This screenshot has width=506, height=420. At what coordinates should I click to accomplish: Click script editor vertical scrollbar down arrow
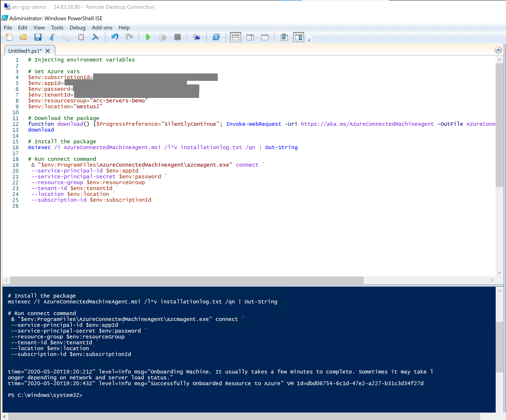[x=499, y=273]
